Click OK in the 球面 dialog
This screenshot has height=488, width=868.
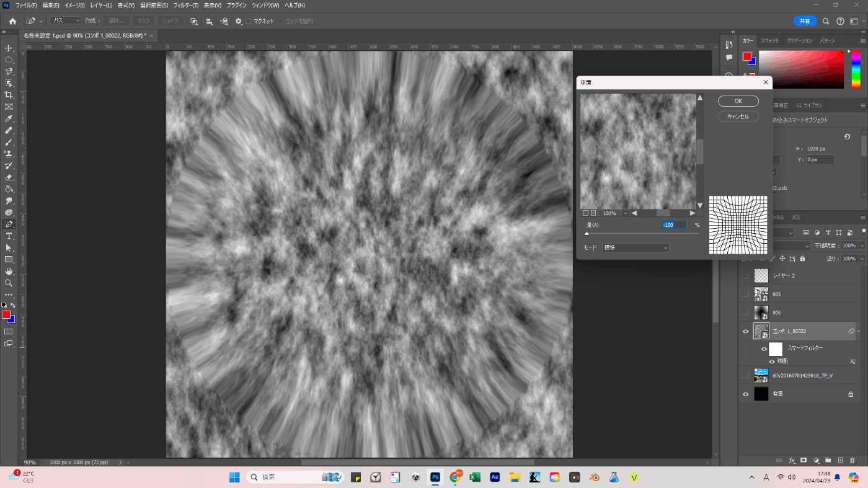point(738,101)
